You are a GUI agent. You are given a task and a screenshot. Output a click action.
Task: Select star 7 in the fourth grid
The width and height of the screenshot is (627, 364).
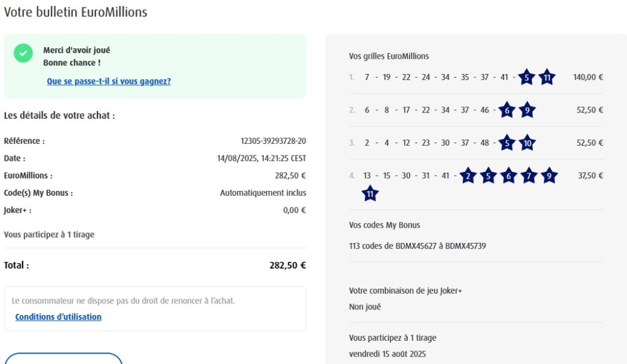tap(529, 176)
